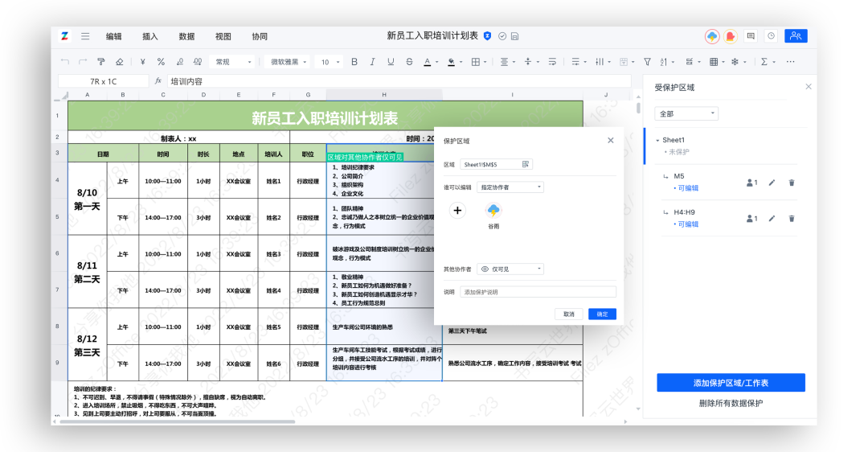Click the fx formula icon
868x452 pixels.
point(158,81)
